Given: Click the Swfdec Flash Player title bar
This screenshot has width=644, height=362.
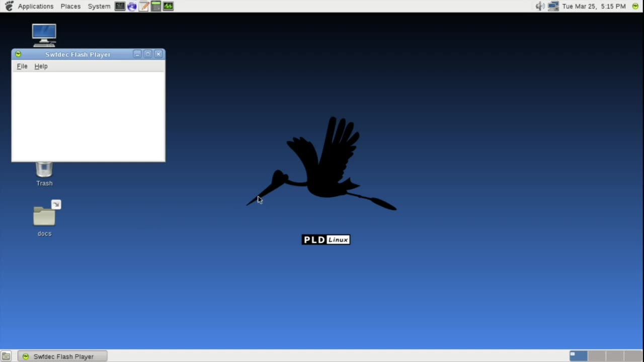Looking at the screenshot, I should point(77,54).
